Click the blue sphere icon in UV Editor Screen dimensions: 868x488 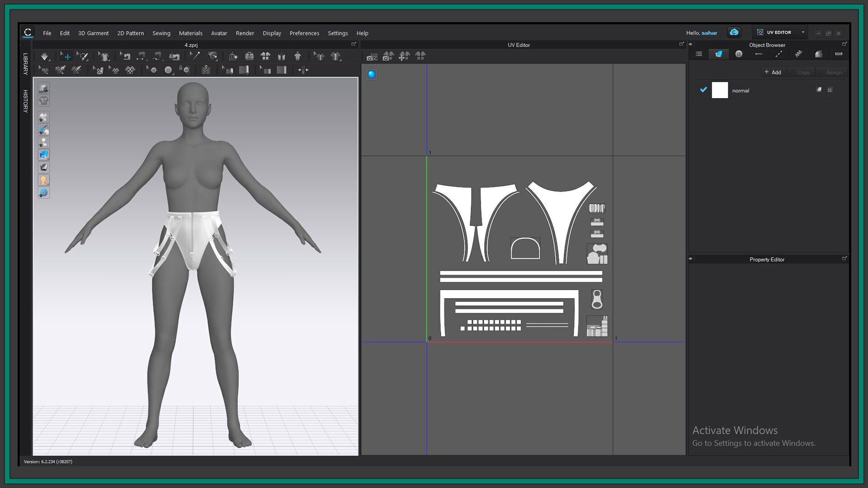click(x=372, y=75)
